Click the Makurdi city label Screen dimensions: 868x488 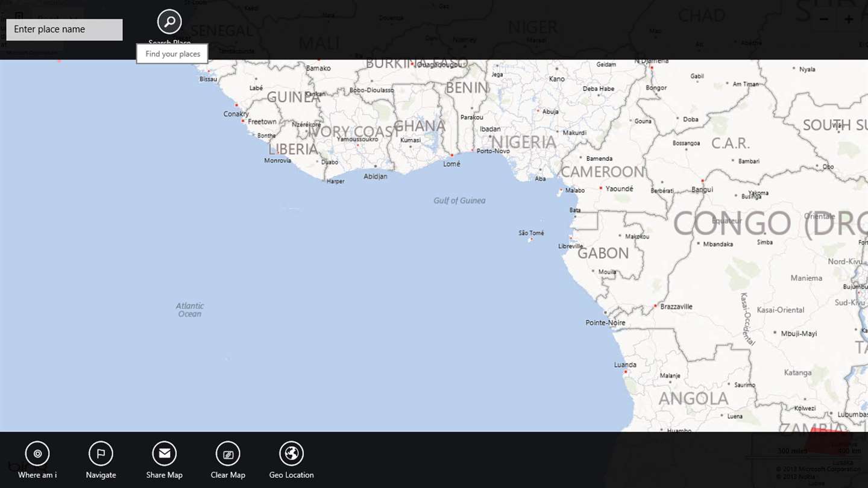574,133
